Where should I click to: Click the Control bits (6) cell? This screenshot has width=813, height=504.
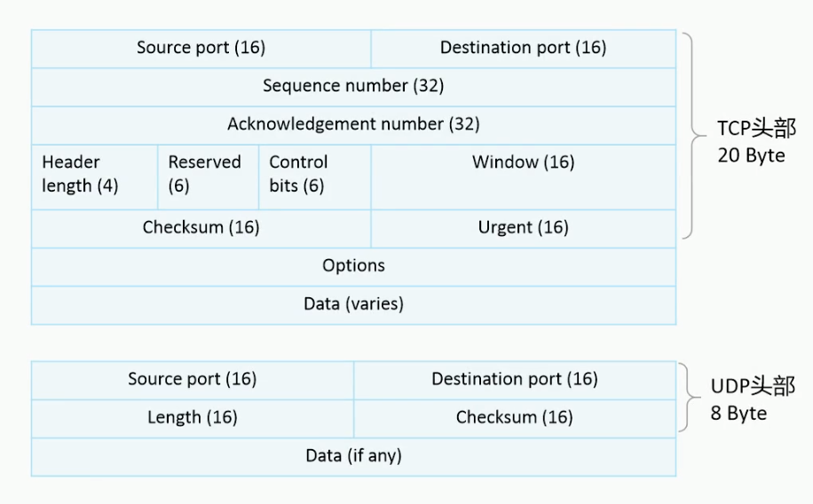click(315, 177)
